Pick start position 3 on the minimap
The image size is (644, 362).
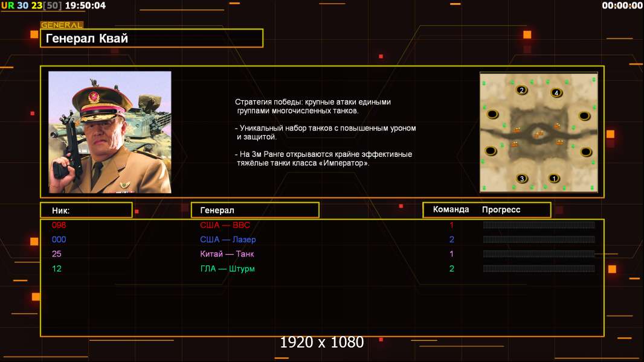pyautogui.click(x=523, y=179)
